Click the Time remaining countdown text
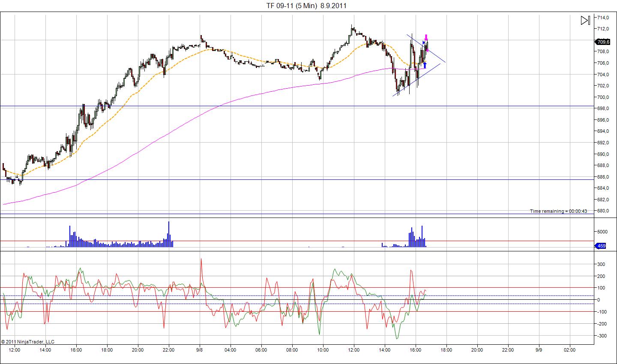Image resolution: width=617 pixels, height=364 pixels. (x=558, y=211)
